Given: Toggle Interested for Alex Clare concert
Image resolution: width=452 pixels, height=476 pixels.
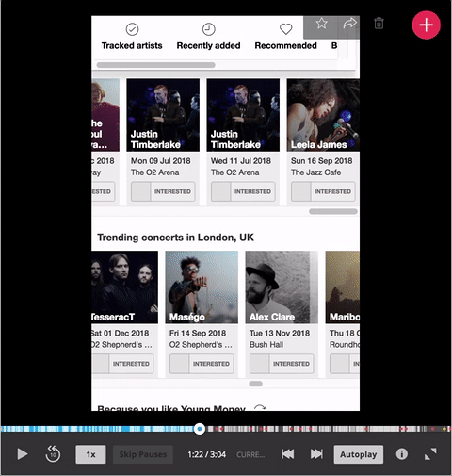Looking at the screenshot, I should tap(282, 364).
